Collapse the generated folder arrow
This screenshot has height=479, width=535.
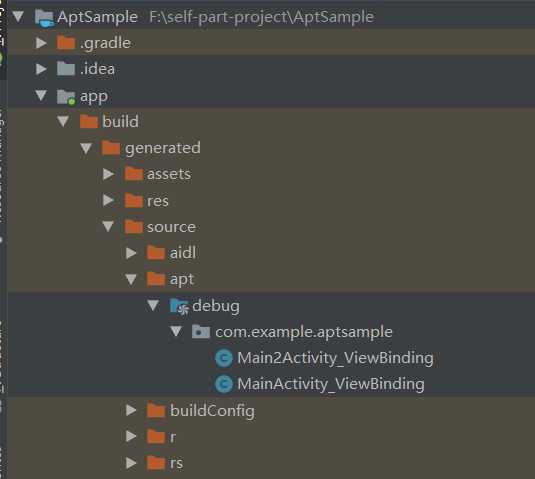86,148
